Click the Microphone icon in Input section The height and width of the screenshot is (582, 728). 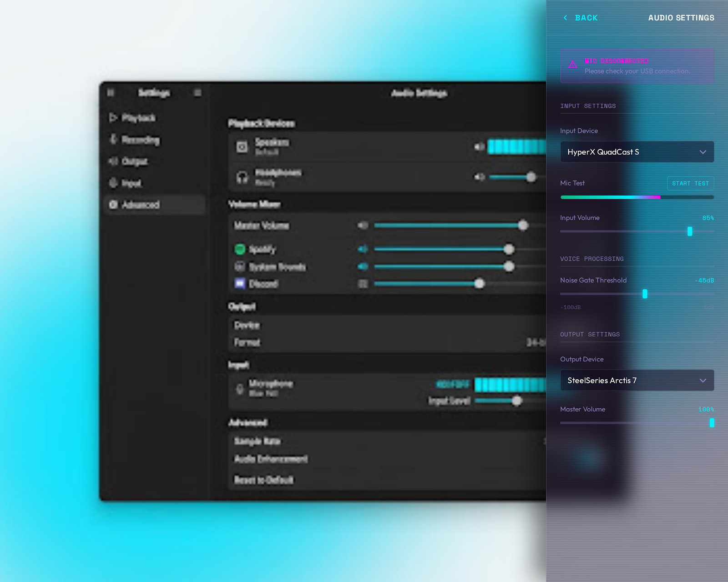(x=240, y=389)
